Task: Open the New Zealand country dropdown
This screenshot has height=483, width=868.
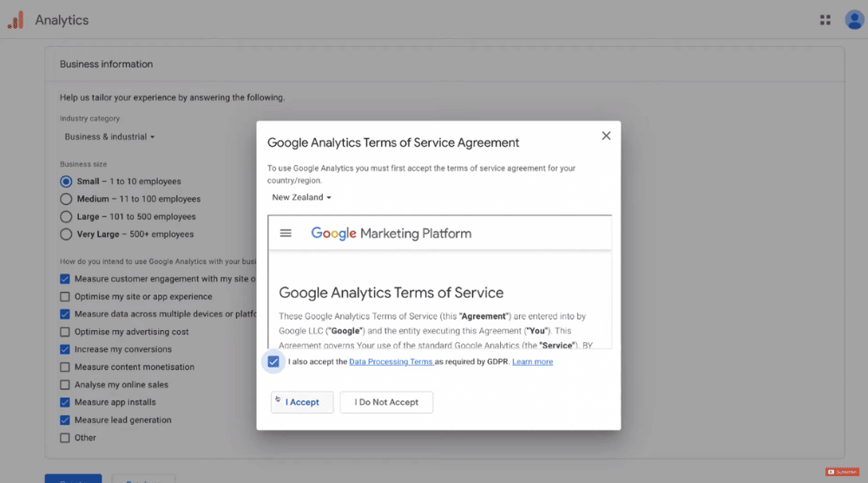Action: pos(301,197)
